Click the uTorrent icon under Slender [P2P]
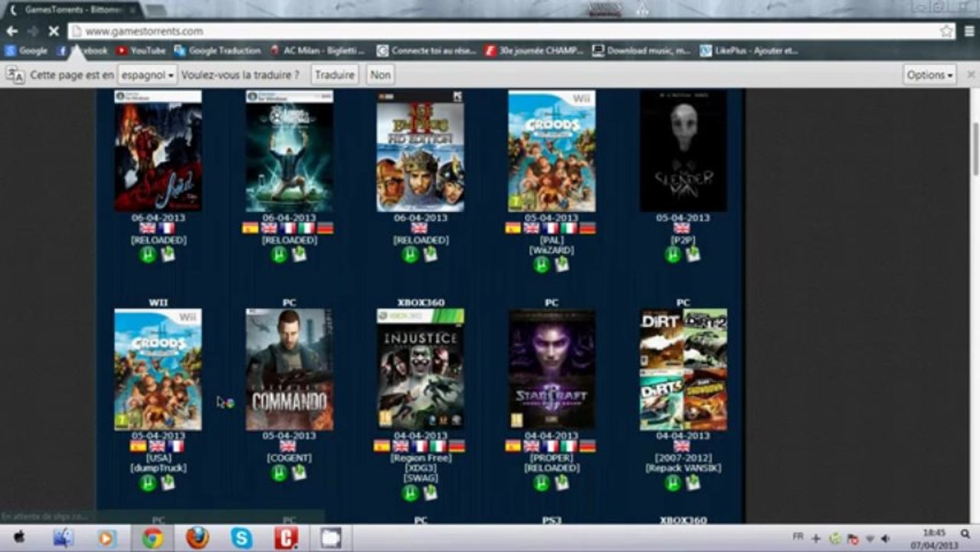This screenshot has height=552, width=980. pos(674,255)
